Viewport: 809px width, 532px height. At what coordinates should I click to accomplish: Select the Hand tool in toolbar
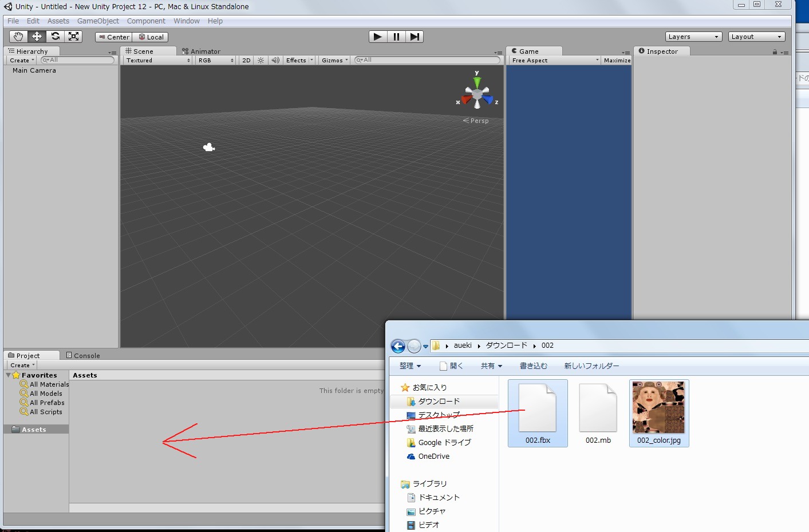(x=18, y=37)
